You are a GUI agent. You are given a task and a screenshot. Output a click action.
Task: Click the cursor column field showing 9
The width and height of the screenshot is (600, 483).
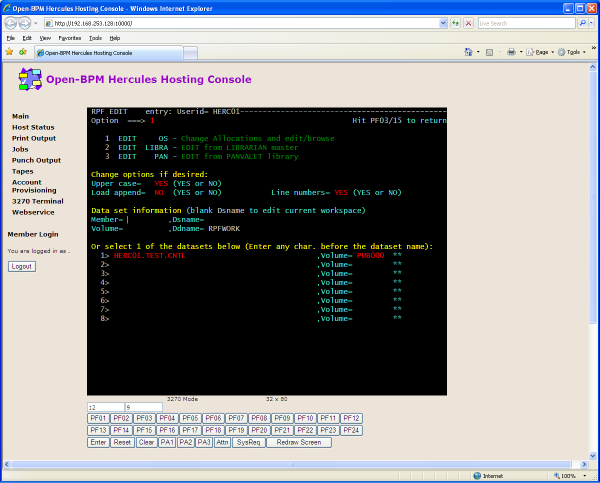pyautogui.click(x=144, y=407)
